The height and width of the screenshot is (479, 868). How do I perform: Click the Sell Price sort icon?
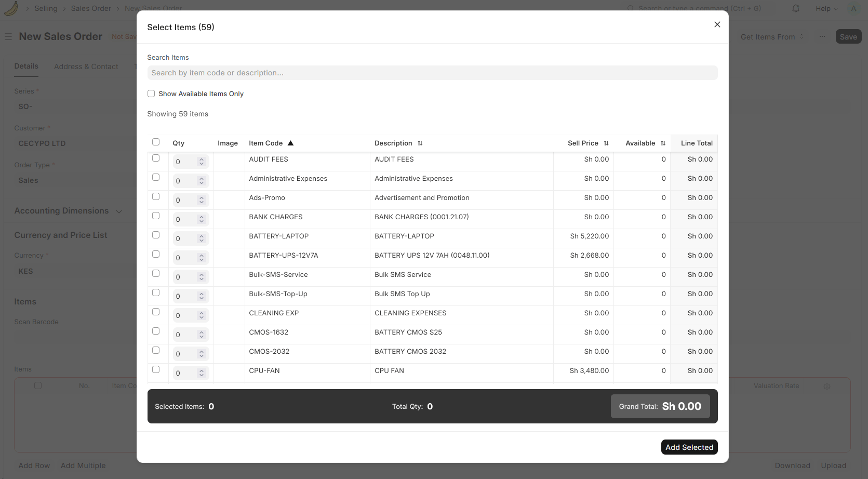pos(606,143)
